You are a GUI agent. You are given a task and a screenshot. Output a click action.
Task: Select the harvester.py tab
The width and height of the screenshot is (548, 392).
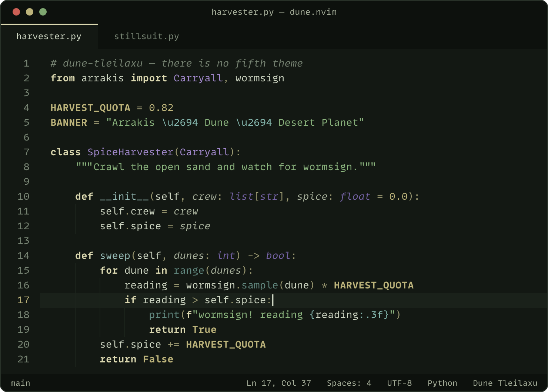(x=49, y=36)
